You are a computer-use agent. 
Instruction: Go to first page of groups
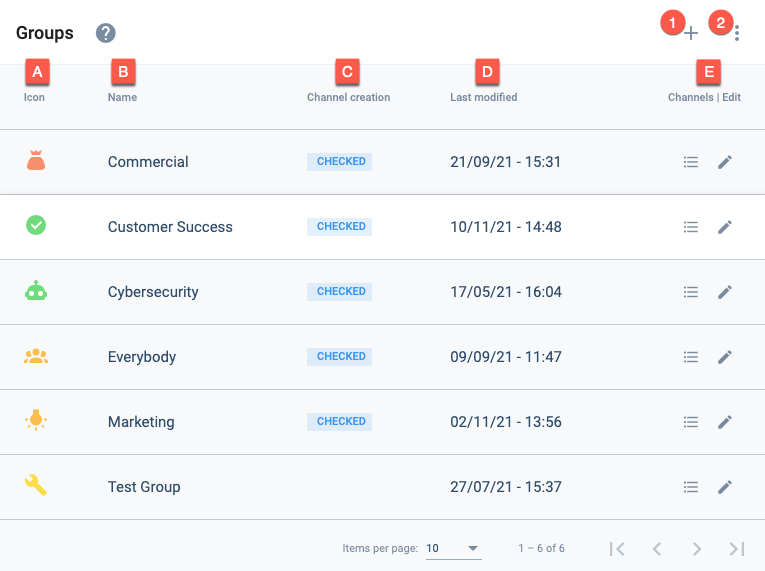tap(617, 549)
